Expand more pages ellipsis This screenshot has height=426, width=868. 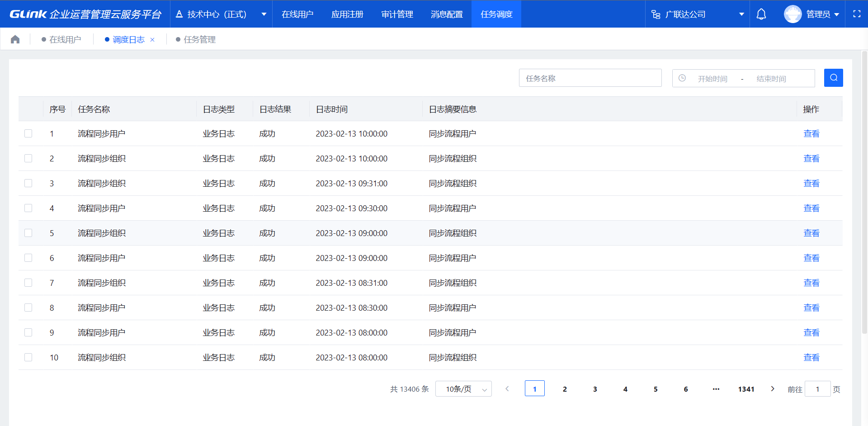(x=716, y=389)
